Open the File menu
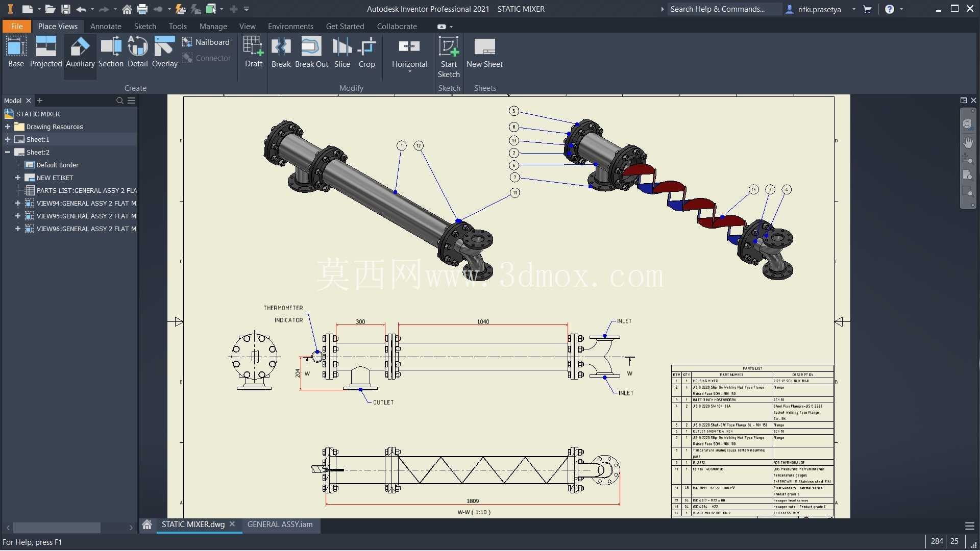Screen dimensions: 980x551 (17, 26)
